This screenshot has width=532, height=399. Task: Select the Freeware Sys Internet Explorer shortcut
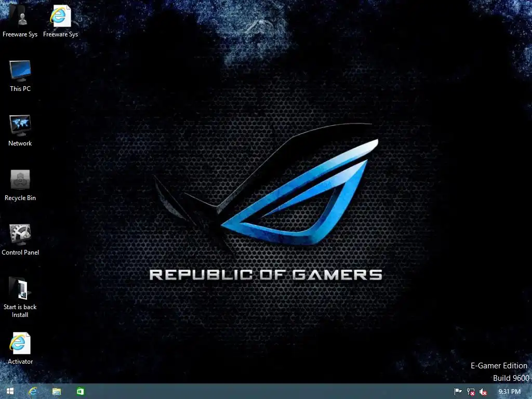pos(60,21)
